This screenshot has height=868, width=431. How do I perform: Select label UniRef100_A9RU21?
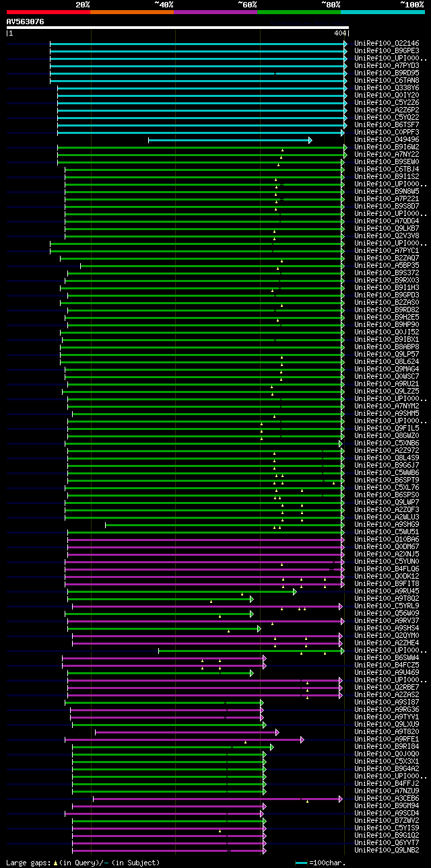click(387, 384)
